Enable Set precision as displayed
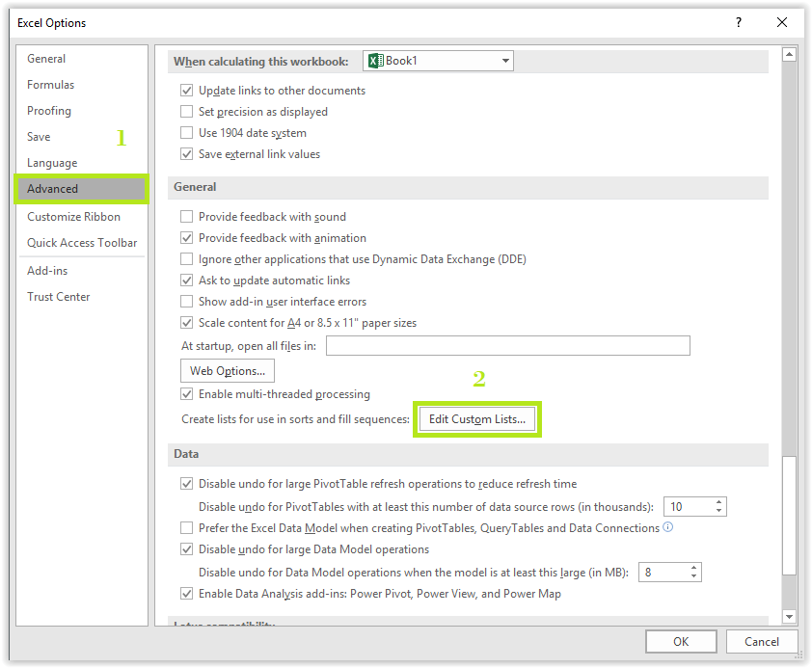Viewport: 812px width, 668px height. (186, 112)
